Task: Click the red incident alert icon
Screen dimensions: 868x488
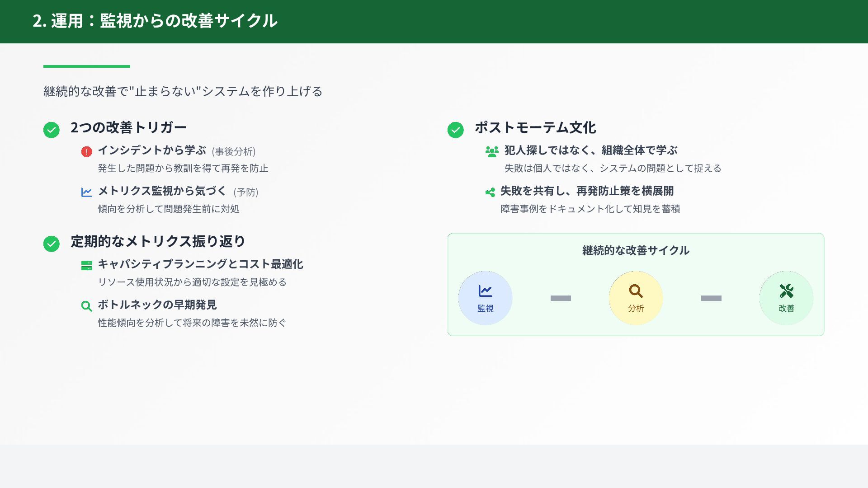Action: click(x=86, y=152)
